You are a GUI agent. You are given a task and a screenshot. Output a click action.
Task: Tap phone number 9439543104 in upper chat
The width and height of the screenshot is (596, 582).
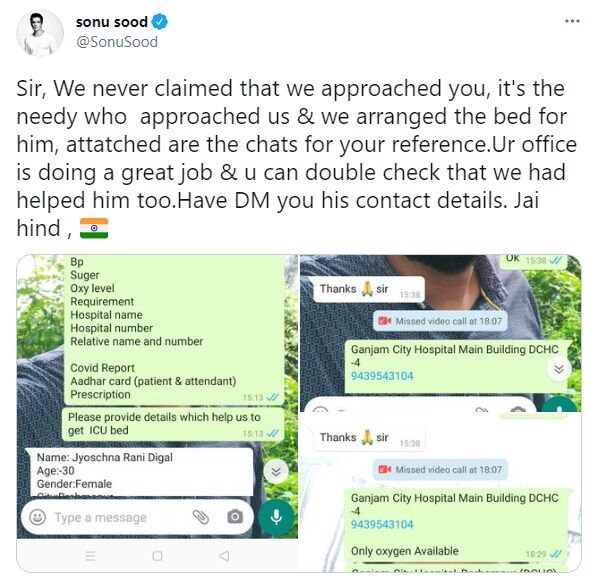382,376
